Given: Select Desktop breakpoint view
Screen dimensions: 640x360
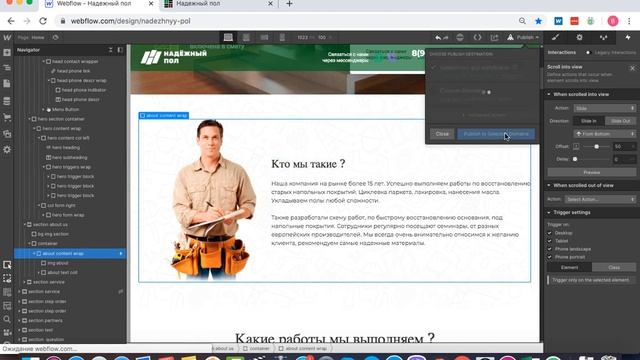Looking at the screenshot, I should coord(228,38).
